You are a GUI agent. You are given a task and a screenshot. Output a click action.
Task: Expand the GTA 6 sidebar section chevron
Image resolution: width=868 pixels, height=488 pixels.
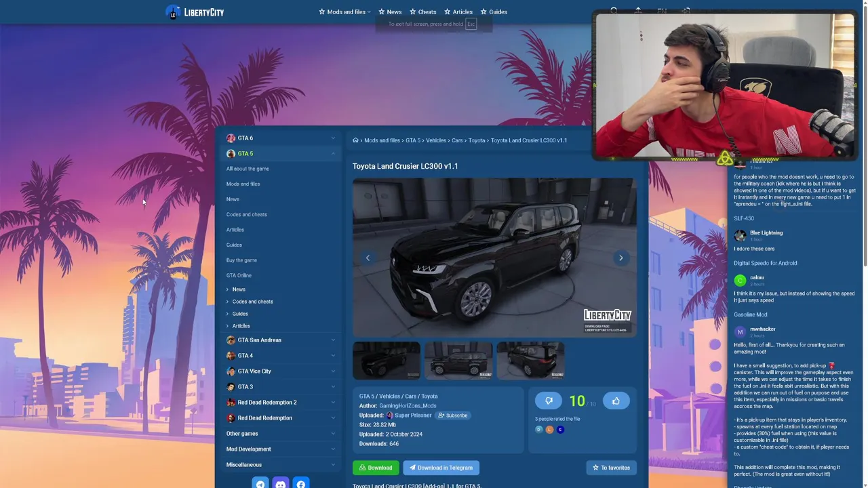click(x=333, y=138)
